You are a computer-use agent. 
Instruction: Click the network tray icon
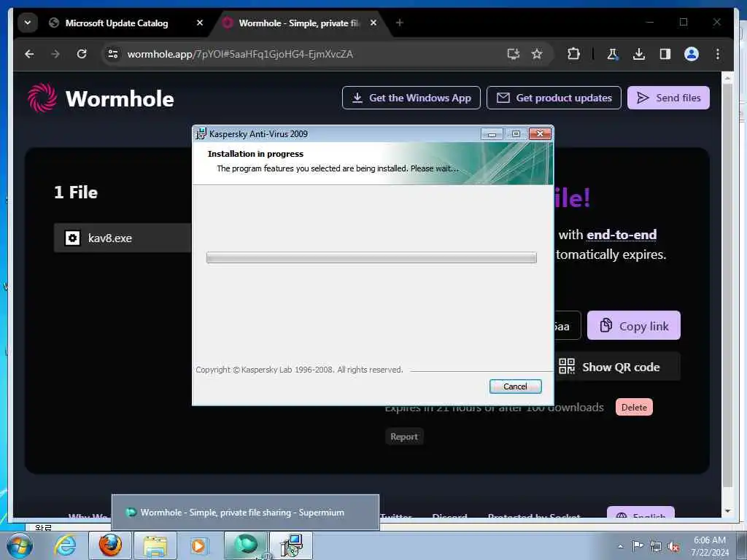656,546
